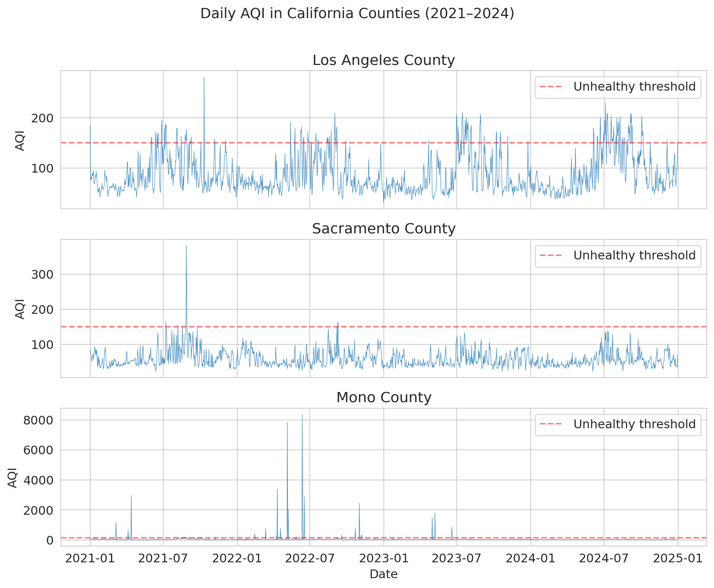Click the tallest spike in Sacramento County plot
This screenshot has width=714, height=588.
[x=186, y=247]
